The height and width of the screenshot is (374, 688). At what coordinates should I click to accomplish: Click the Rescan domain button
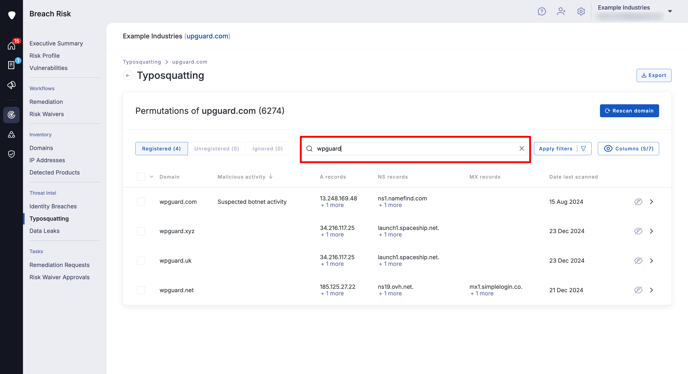pyautogui.click(x=629, y=111)
